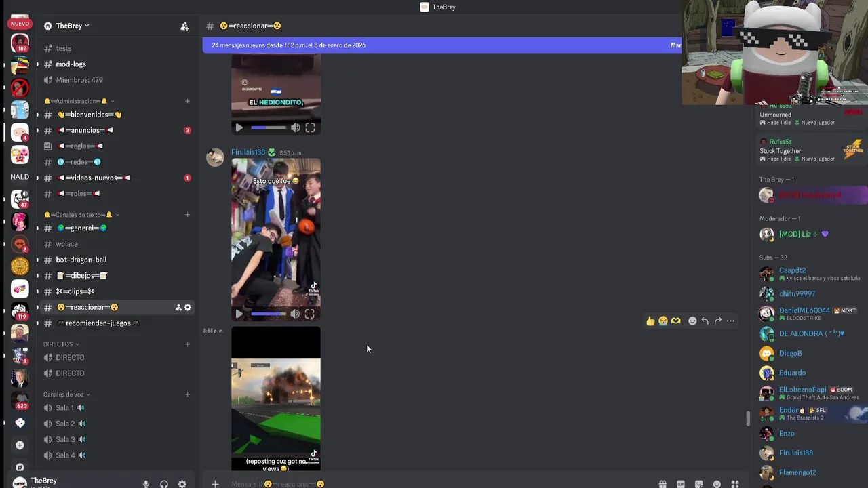Create channel in Canales de texto category

(188, 215)
